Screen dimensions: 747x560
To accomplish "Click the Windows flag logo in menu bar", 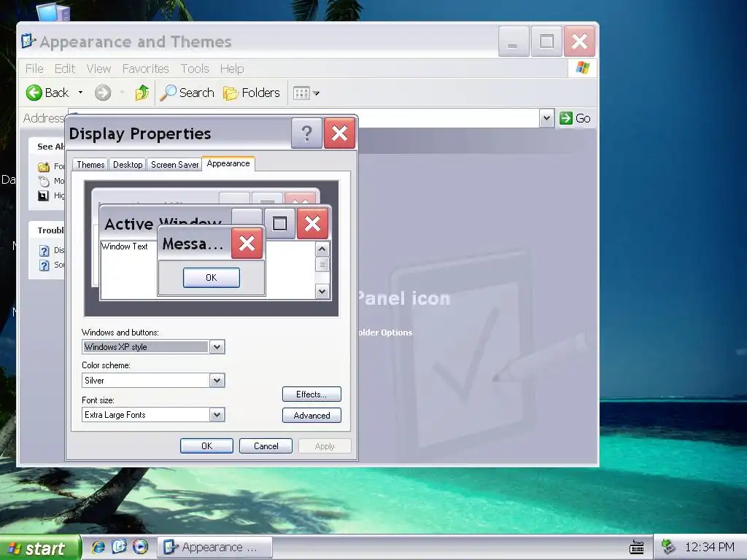I will (x=583, y=68).
